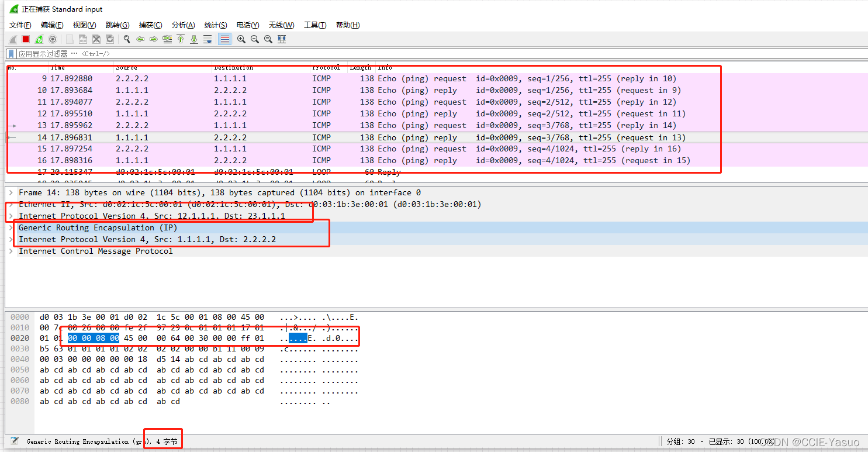Expand Generic Routing Encapsulation layer
Screen dimensions: 868x452
tap(11, 227)
